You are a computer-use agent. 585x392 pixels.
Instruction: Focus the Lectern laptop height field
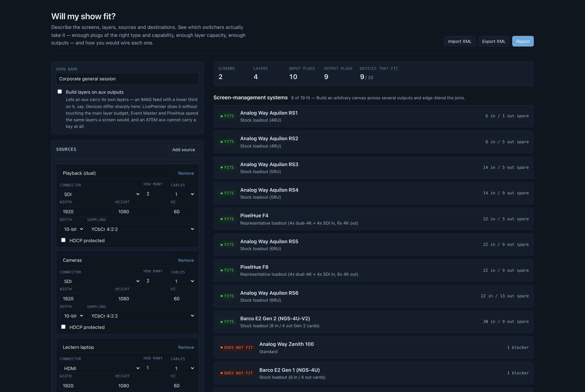(142, 386)
